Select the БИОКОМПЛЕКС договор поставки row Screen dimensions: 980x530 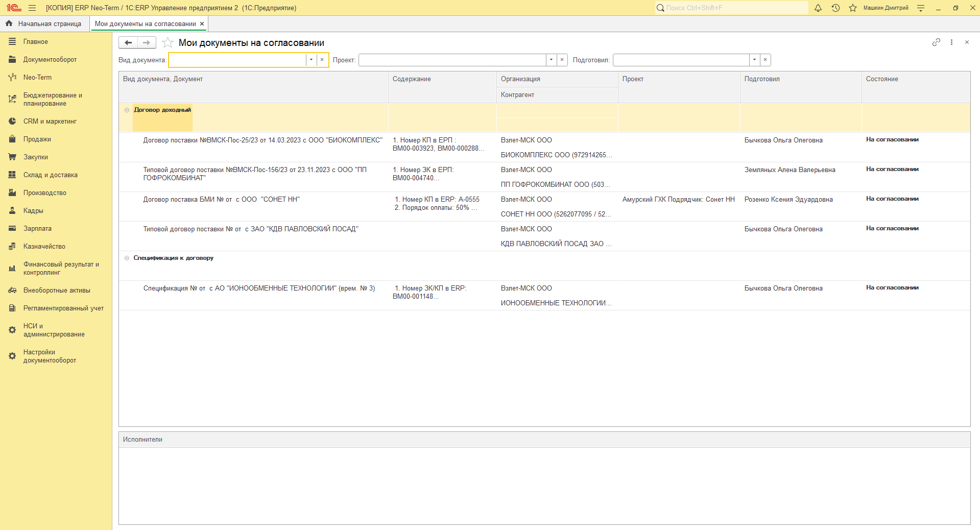tap(544, 148)
